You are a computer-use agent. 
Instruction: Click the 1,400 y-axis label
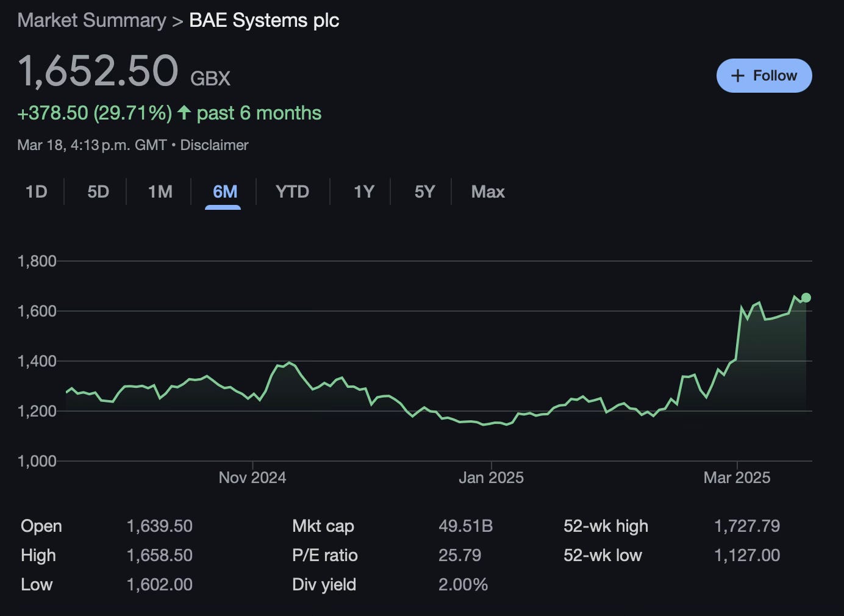(x=37, y=362)
